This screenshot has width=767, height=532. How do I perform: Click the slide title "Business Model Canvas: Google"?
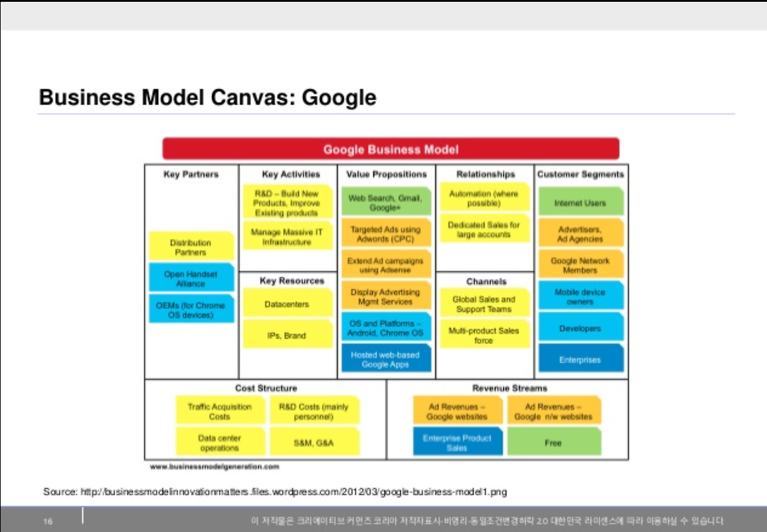point(207,97)
